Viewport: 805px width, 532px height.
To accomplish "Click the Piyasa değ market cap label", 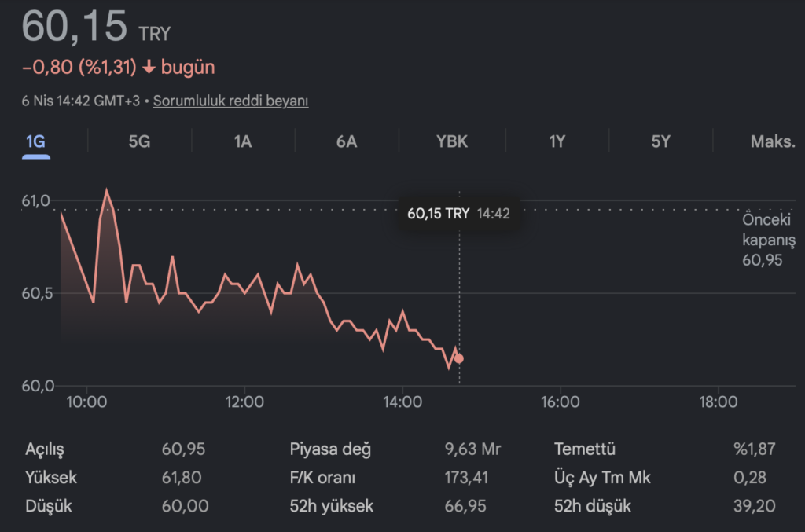I will (x=330, y=449).
